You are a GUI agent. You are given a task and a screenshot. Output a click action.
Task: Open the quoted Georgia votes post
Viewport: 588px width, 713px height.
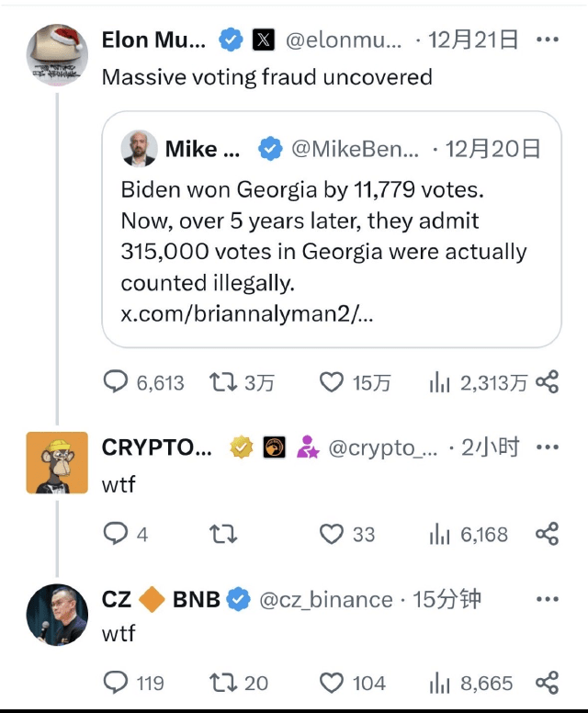(331, 236)
